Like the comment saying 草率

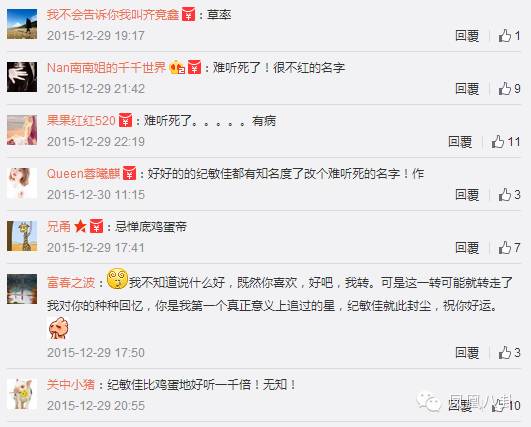point(509,36)
